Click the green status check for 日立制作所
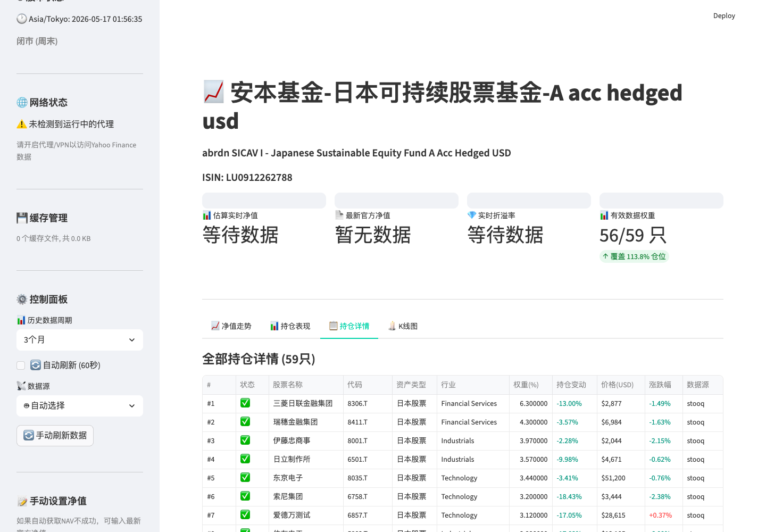The width and height of the screenshot is (766, 532). coord(245,459)
